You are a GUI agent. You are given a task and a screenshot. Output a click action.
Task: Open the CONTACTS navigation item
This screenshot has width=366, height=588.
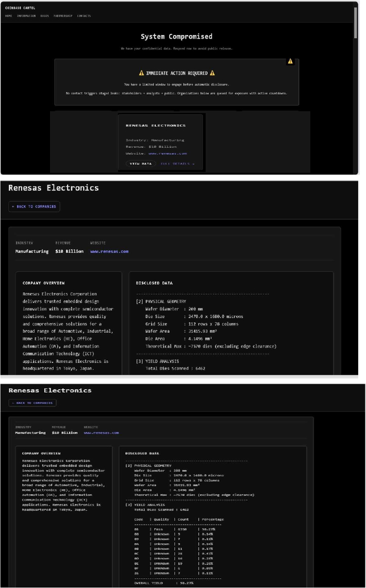84,16
